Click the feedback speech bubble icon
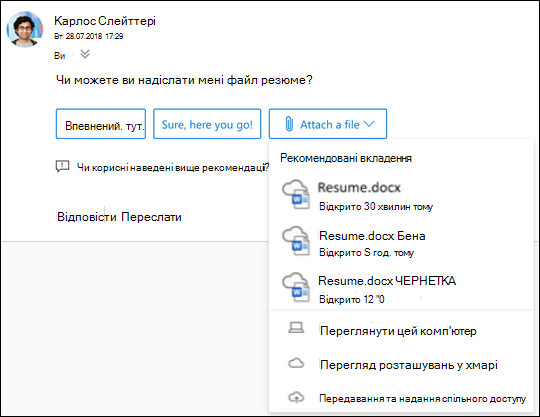 62,167
